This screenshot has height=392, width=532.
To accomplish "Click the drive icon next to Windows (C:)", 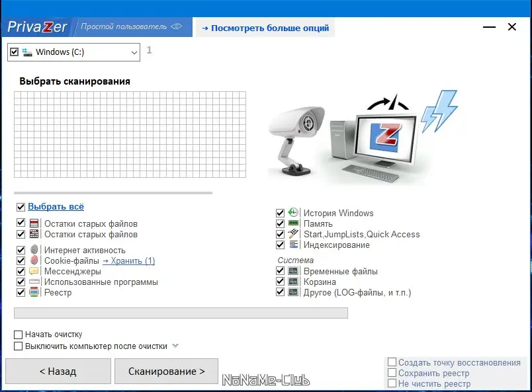I will [27, 52].
